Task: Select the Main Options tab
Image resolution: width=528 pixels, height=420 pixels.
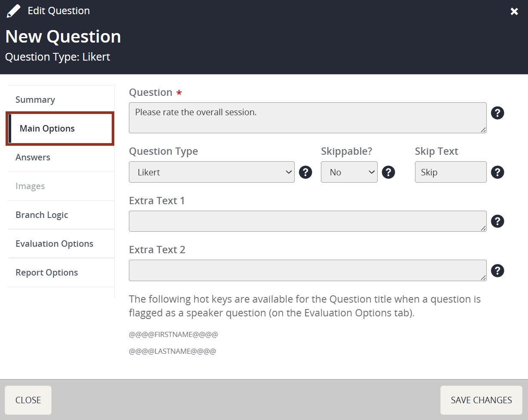Action: [x=60, y=129]
